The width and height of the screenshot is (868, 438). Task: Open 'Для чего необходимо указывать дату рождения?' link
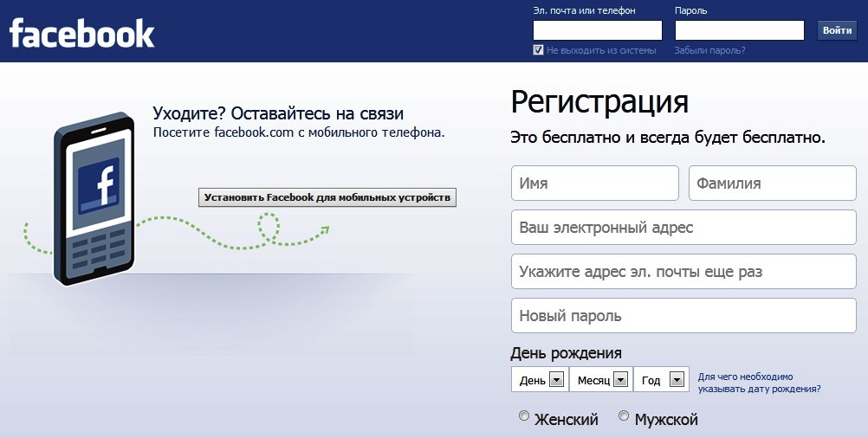pos(759,383)
